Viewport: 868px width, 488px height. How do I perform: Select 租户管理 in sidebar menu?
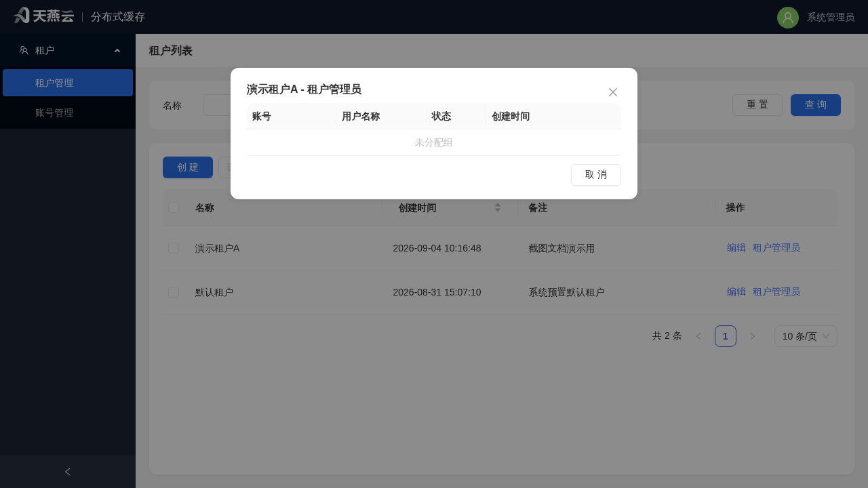point(68,83)
